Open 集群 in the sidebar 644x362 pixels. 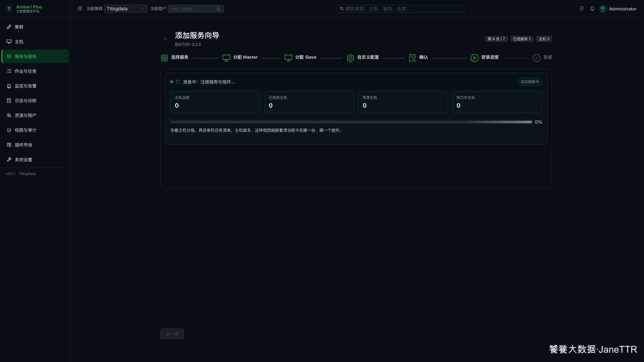(35, 27)
